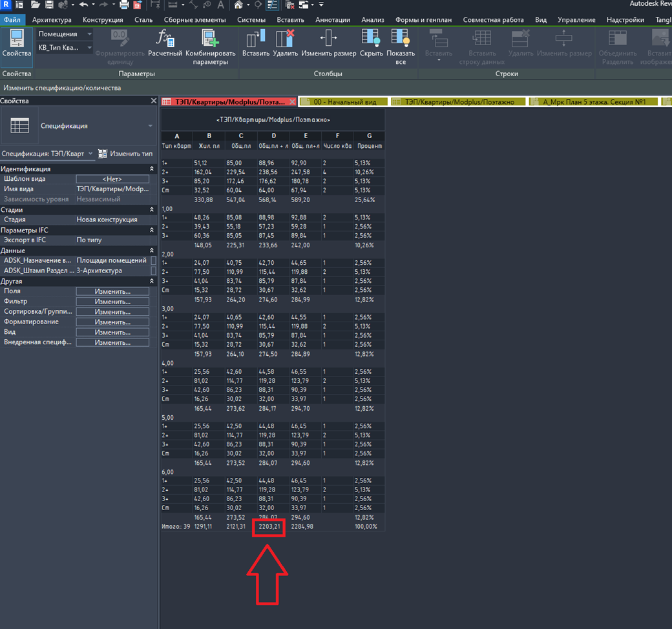The width and height of the screenshot is (672, 629).
Task: Save the project with the diskette icon
Action: [49, 5]
